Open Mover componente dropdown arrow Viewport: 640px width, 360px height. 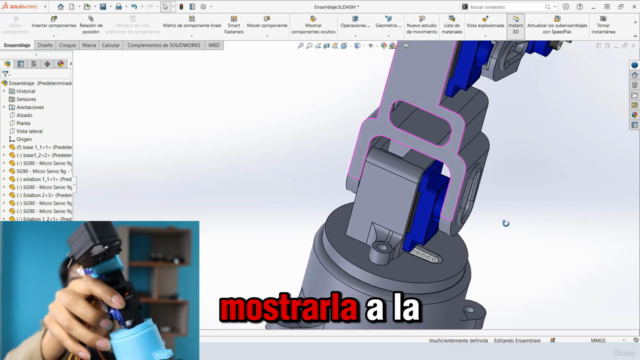[267, 36]
